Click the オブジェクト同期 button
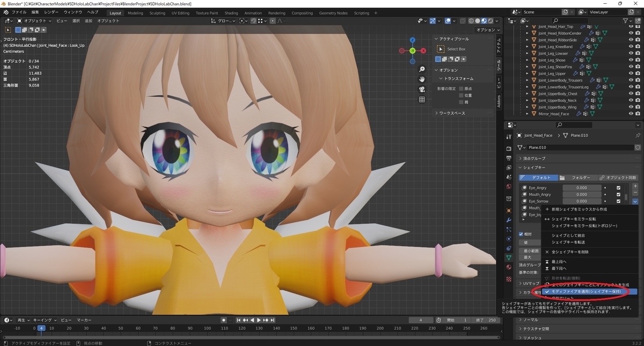The height and width of the screenshot is (346, 644). pyautogui.click(x=617, y=177)
